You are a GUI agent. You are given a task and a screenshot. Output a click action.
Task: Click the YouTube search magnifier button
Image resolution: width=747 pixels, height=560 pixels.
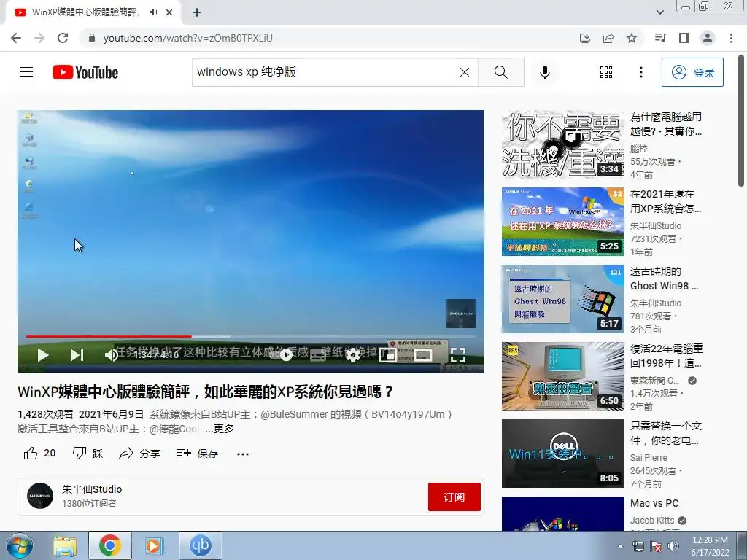click(x=500, y=72)
